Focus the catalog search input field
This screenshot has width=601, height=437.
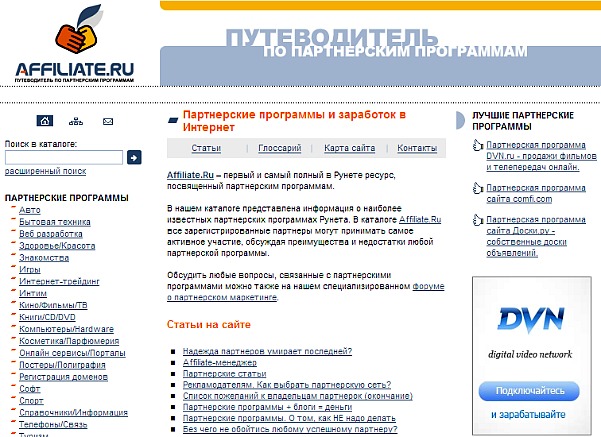point(64,158)
